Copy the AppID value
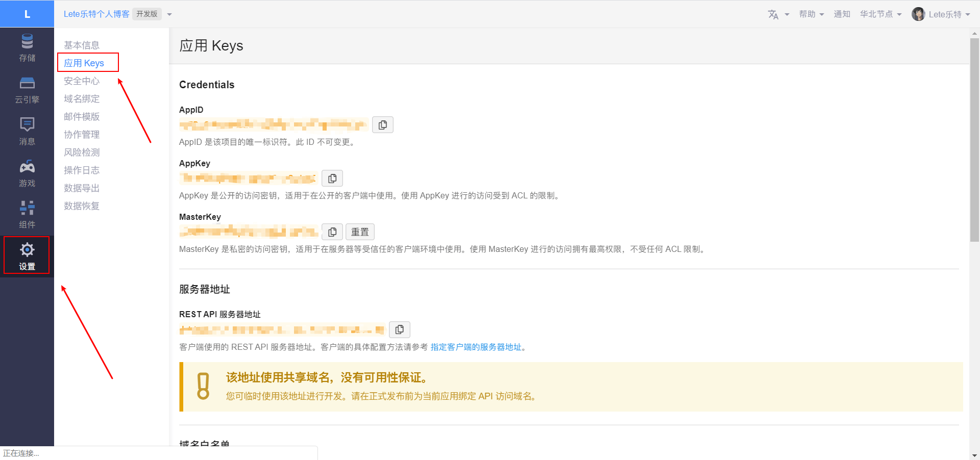The image size is (980, 460). (x=382, y=125)
